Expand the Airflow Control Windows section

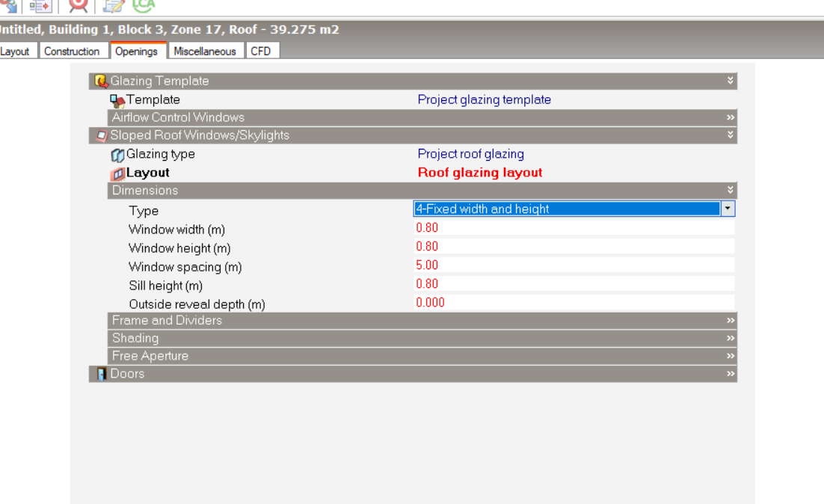click(x=730, y=117)
